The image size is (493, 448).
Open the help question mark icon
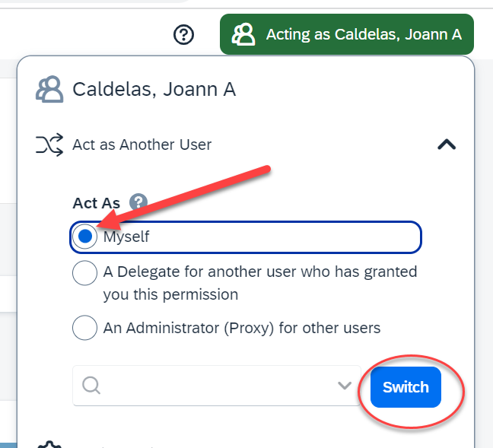tap(184, 34)
